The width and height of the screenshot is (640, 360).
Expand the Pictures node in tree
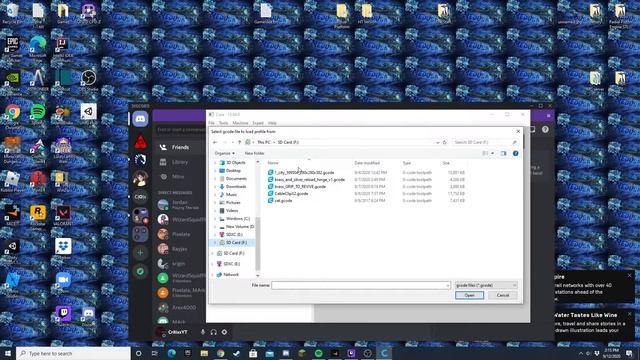215,202
